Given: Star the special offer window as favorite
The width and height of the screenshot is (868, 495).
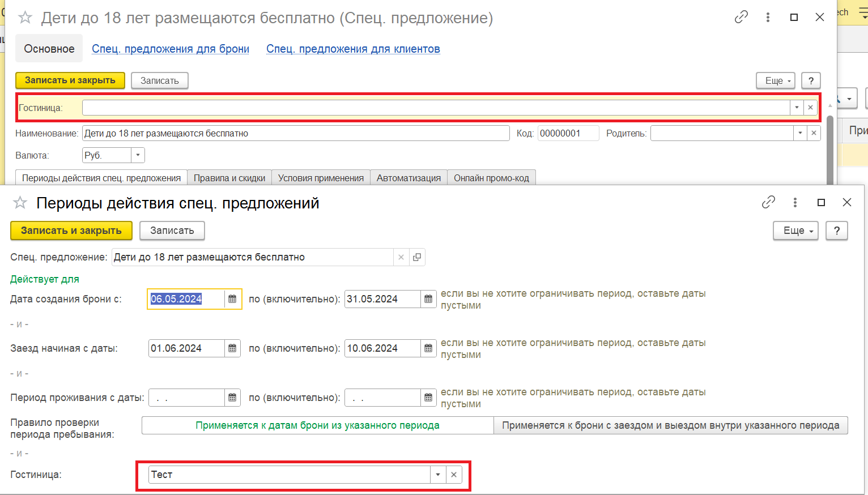Looking at the screenshot, I should (x=25, y=18).
